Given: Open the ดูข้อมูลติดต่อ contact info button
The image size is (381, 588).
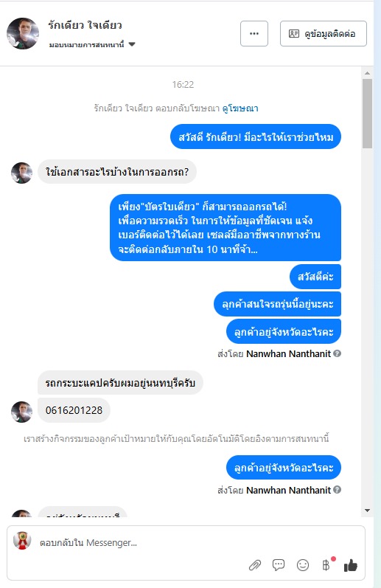Looking at the screenshot, I should pos(324,34).
